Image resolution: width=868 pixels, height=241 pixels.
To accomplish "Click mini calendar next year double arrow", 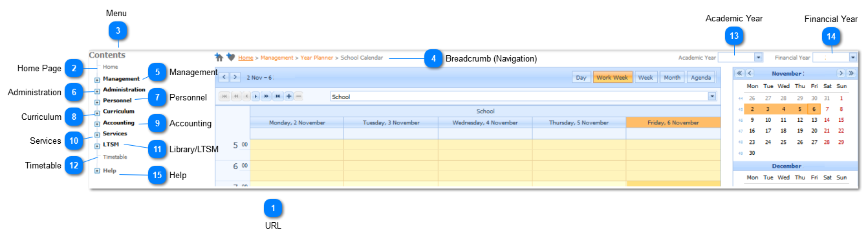I will tap(851, 73).
